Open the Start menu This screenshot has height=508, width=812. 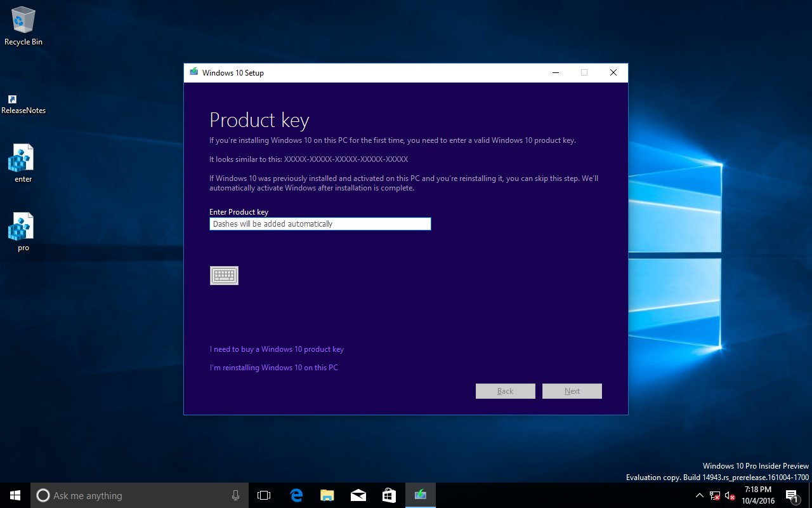point(15,495)
